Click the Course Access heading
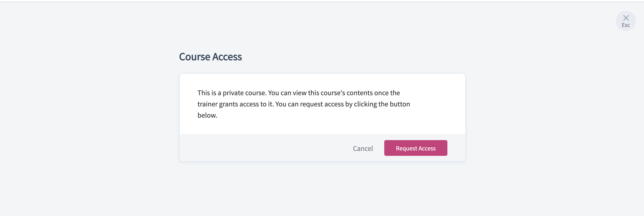The image size is (644, 216). tap(210, 57)
